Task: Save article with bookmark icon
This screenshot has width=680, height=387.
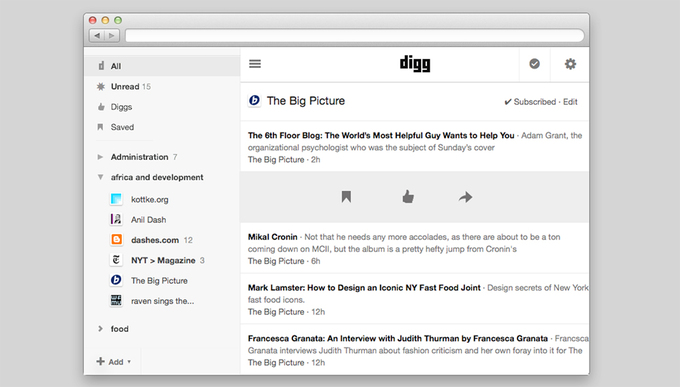Action: [x=346, y=197]
